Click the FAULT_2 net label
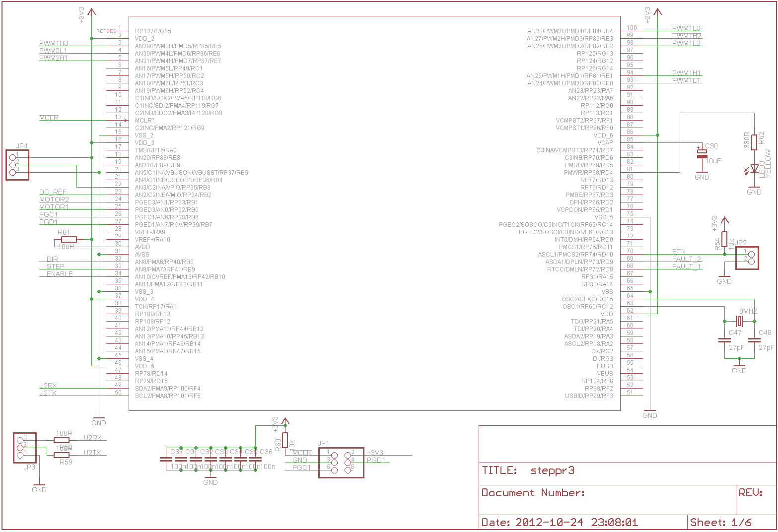Image resolution: width=778 pixels, height=532 pixels. coord(687,259)
